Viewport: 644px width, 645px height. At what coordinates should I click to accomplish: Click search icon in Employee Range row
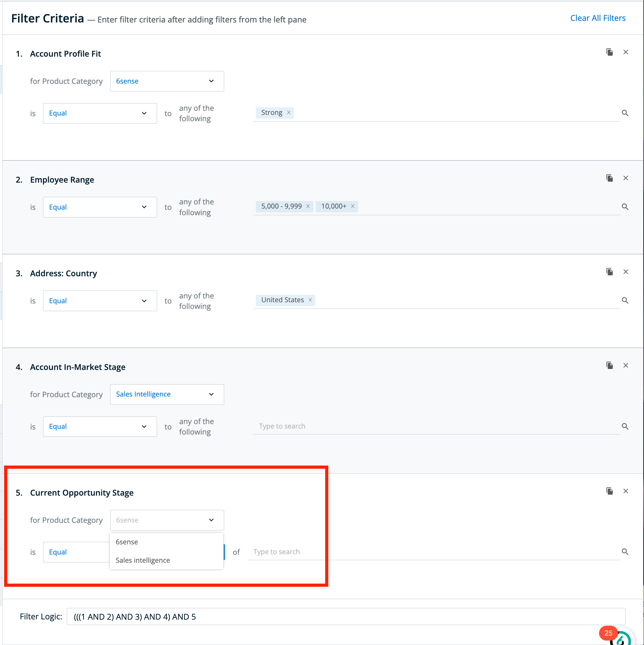click(x=625, y=207)
